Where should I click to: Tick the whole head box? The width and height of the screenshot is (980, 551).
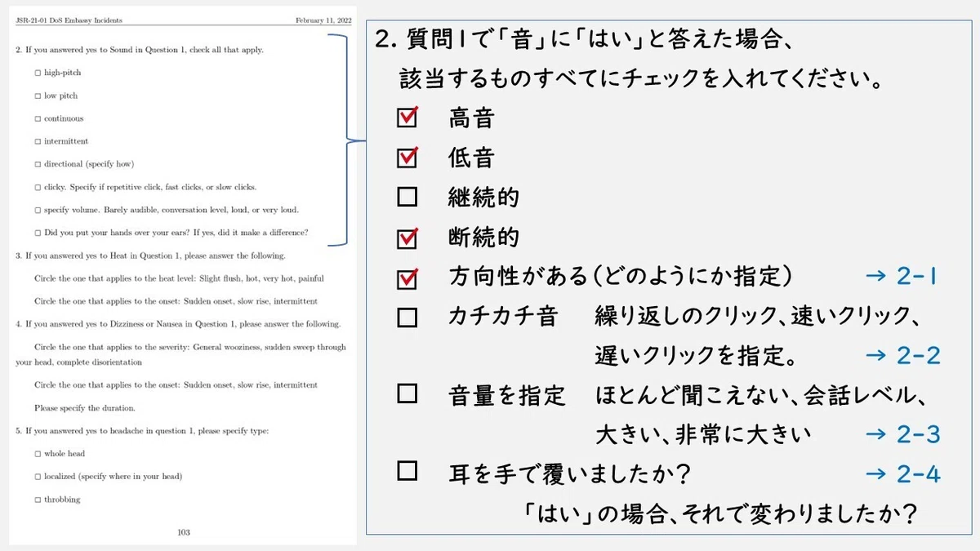tap(38, 454)
